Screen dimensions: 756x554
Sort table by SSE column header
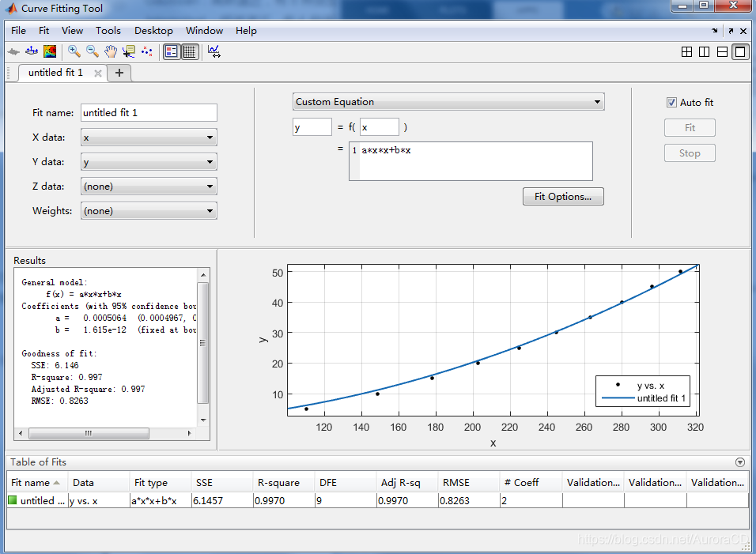pos(222,483)
